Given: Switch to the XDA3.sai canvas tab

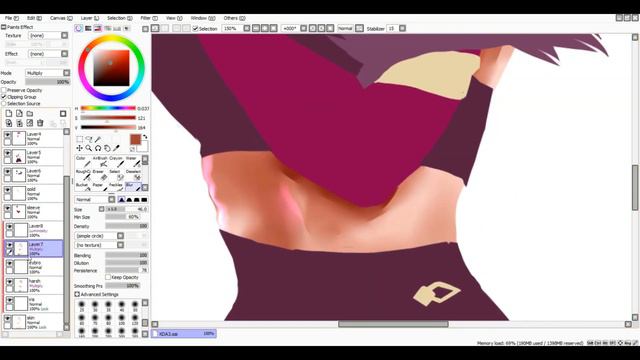Looking at the screenshot, I should pos(184,333).
